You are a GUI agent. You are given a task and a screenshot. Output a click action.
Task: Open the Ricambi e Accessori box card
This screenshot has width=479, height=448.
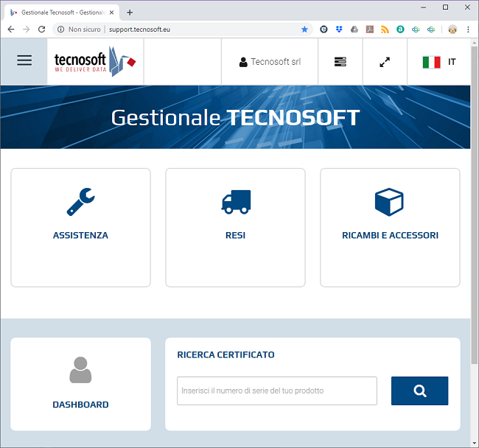click(390, 228)
